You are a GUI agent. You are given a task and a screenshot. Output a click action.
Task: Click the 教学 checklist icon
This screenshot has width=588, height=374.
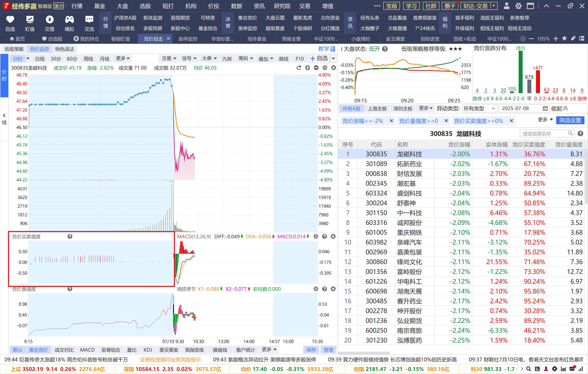click(333, 49)
